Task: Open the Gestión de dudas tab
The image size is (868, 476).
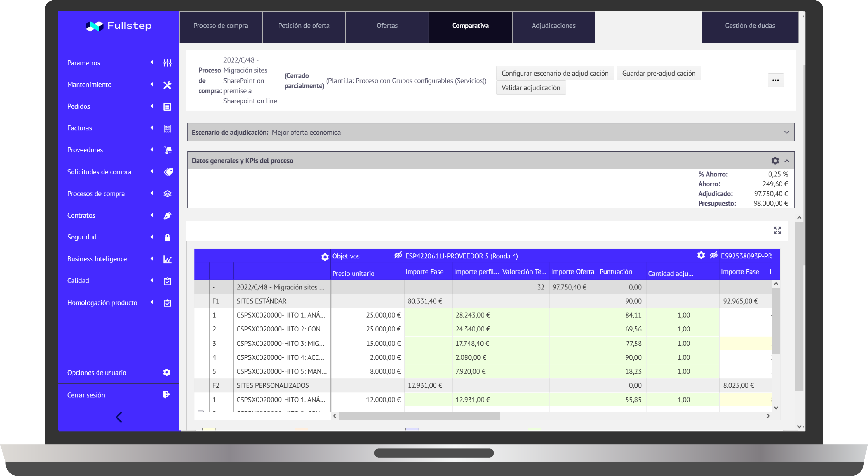Action: (x=750, y=26)
